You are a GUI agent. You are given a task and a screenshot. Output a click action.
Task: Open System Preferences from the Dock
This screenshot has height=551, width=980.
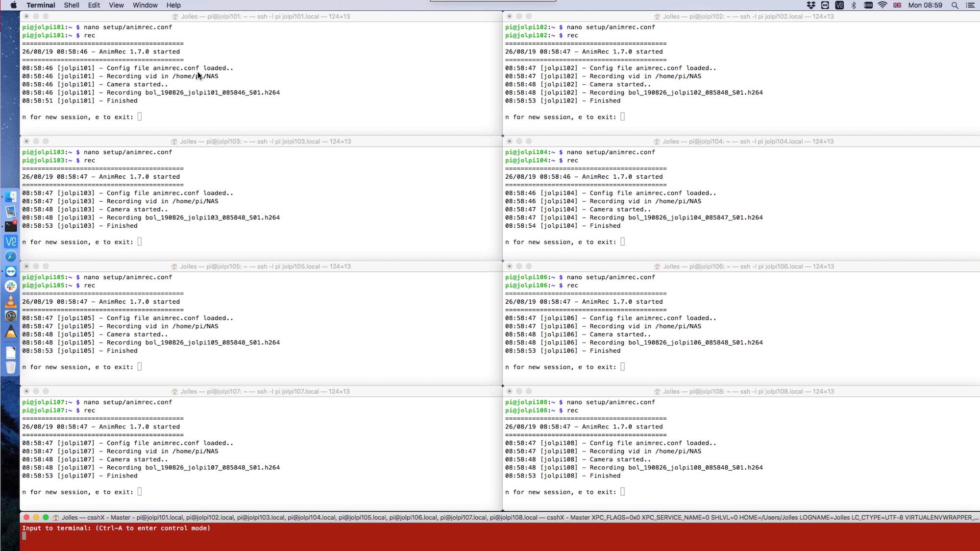click(11, 316)
